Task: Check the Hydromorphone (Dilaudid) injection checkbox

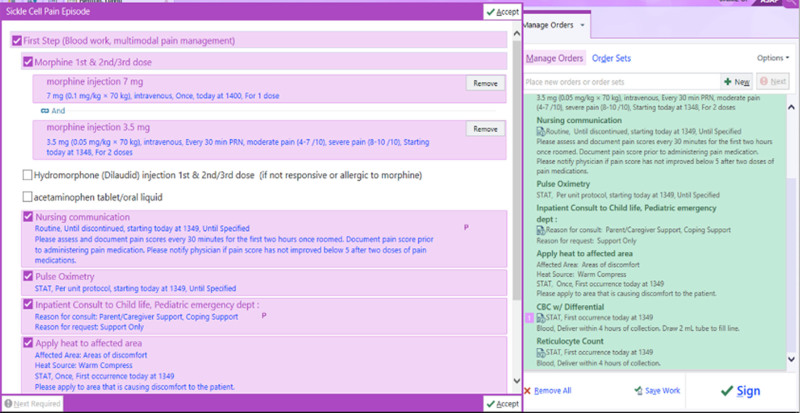Action: 28,176
